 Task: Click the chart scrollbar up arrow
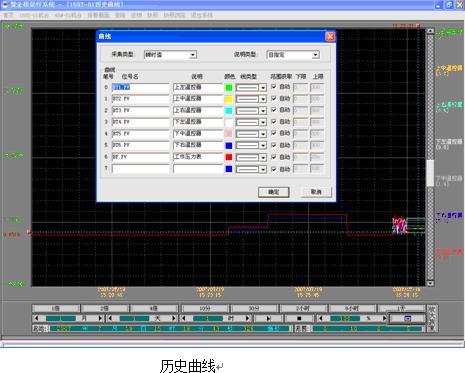click(430, 31)
